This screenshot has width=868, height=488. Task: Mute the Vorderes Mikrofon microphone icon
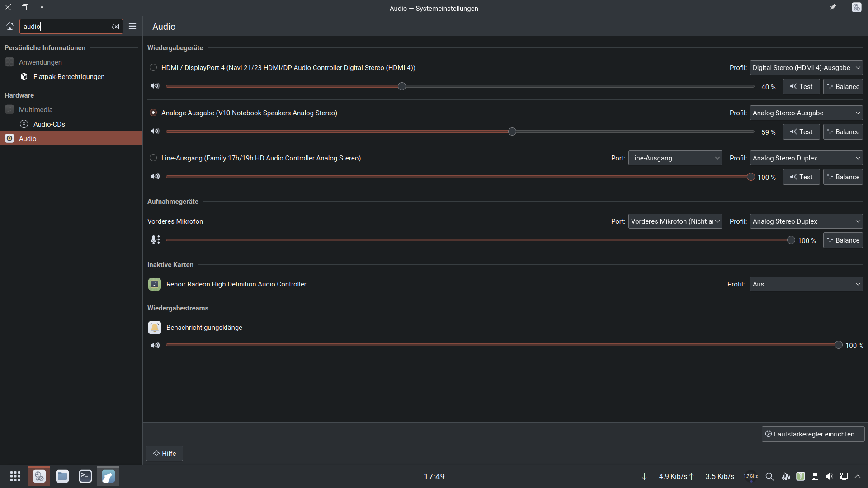(155, 240)
